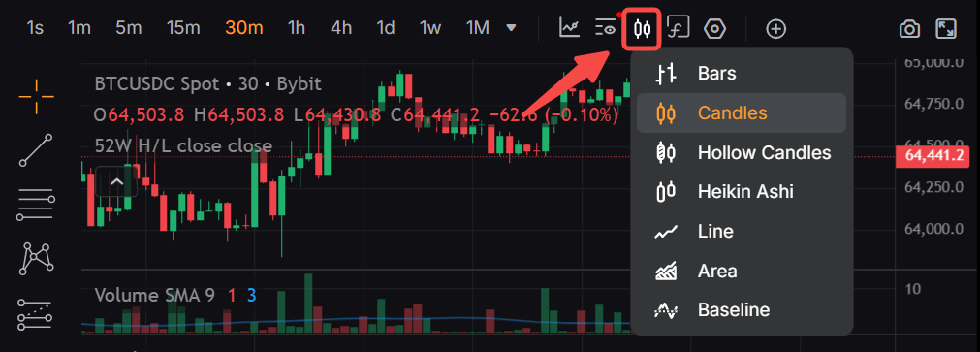Select the Baseline chart style

point(742,309)
